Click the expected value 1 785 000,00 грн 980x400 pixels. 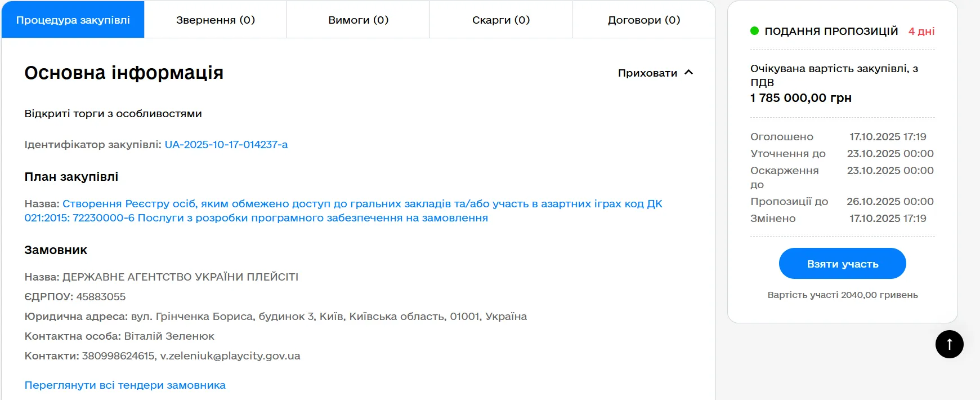click(x=800, y=98)
